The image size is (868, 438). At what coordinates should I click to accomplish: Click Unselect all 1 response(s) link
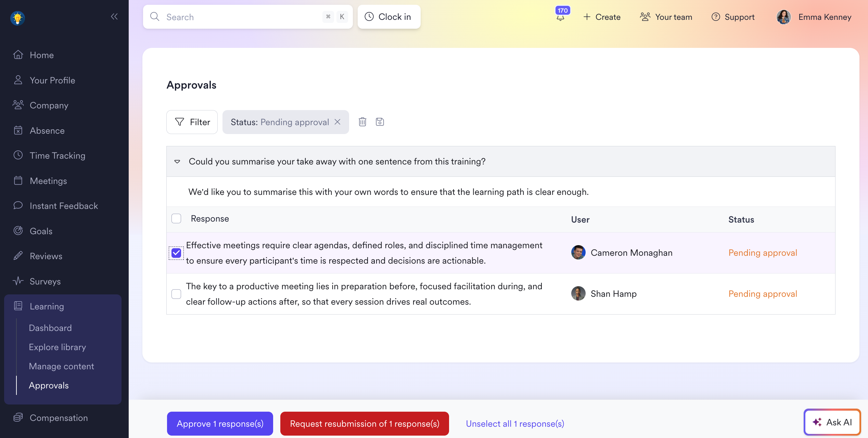(x=515, y=424)
